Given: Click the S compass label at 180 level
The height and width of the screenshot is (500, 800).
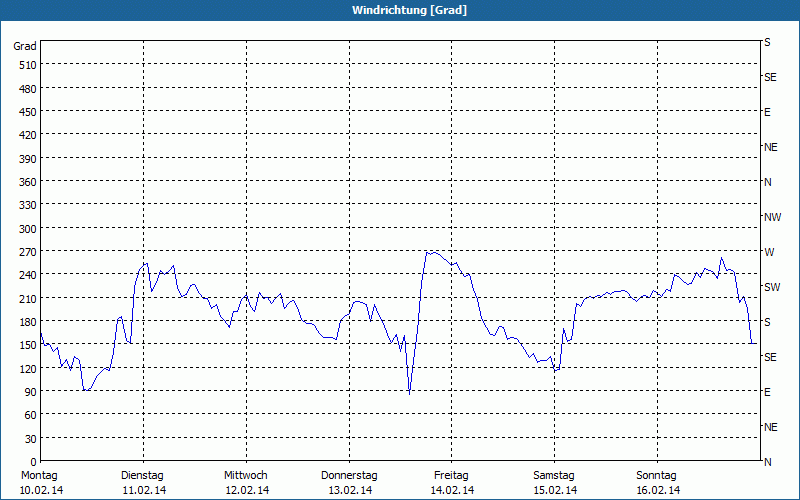Looking at the screenshot, I should click(767, 322).
